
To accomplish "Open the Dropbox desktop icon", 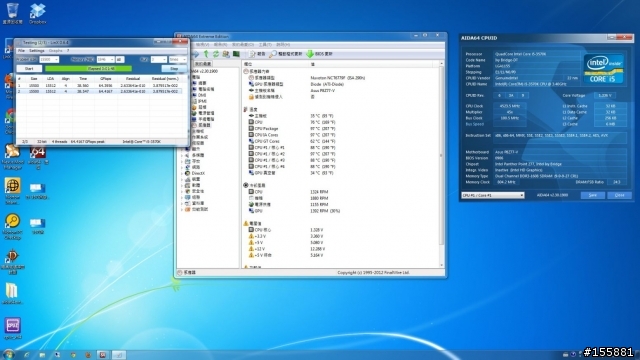I will pyautogui.click(x=38, y=13).
